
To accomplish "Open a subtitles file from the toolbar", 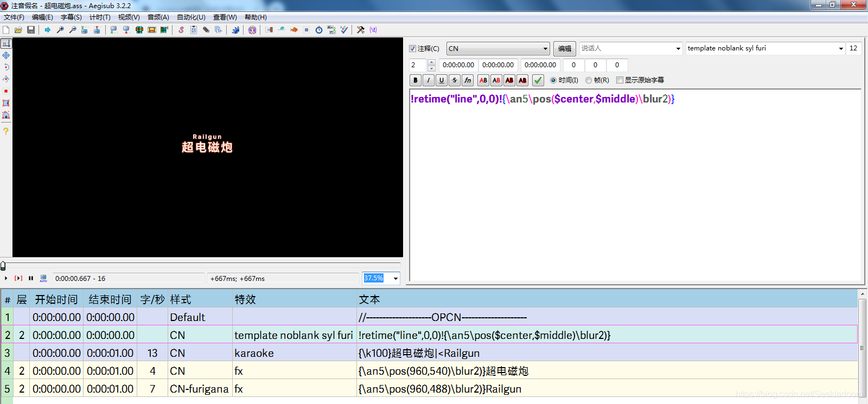I will (18, 30).
